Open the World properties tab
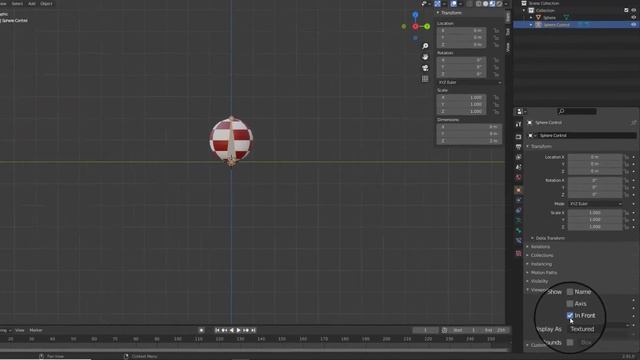 518,178
